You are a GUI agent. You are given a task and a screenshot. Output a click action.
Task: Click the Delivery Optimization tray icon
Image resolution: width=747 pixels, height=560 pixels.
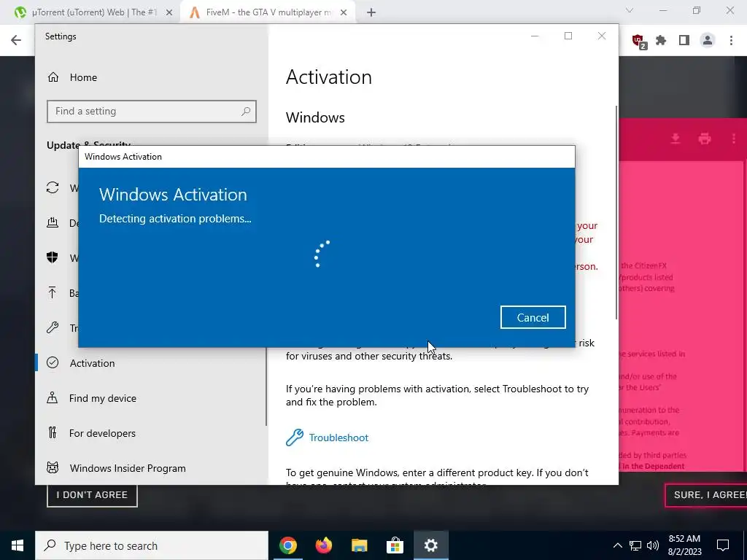[x=53, y=223]
